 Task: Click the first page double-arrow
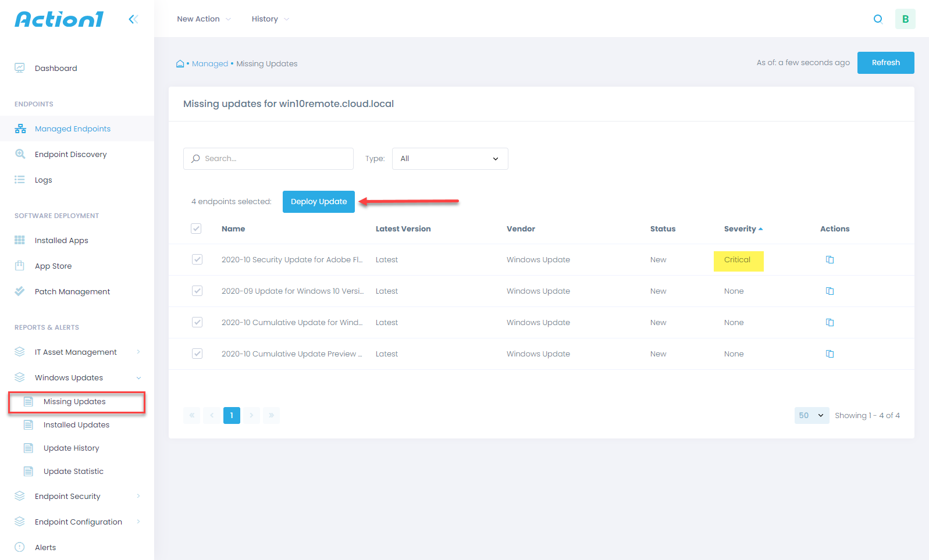point(192,415)
